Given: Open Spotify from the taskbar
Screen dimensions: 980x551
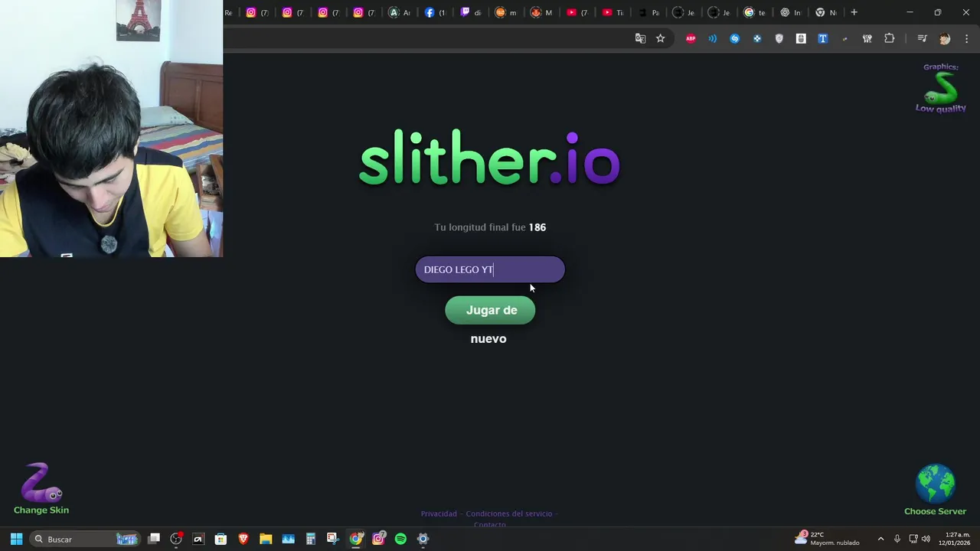Looking at the screenshot, I should pyautogui.click(x=400, y=539).
